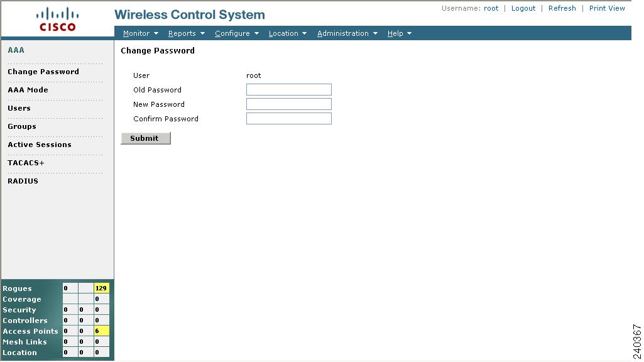The image size is (644, 362).
Task: Click the root username link
Action: 491,8
